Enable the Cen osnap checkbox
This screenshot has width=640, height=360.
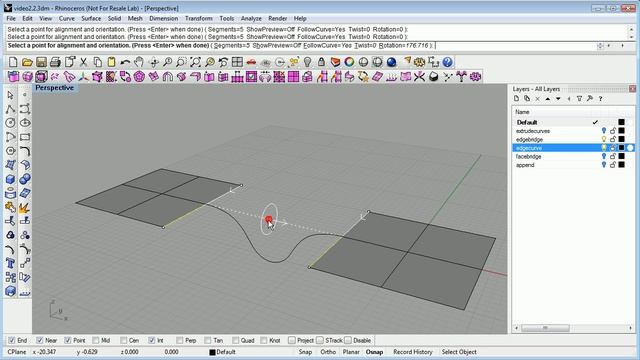124,340
